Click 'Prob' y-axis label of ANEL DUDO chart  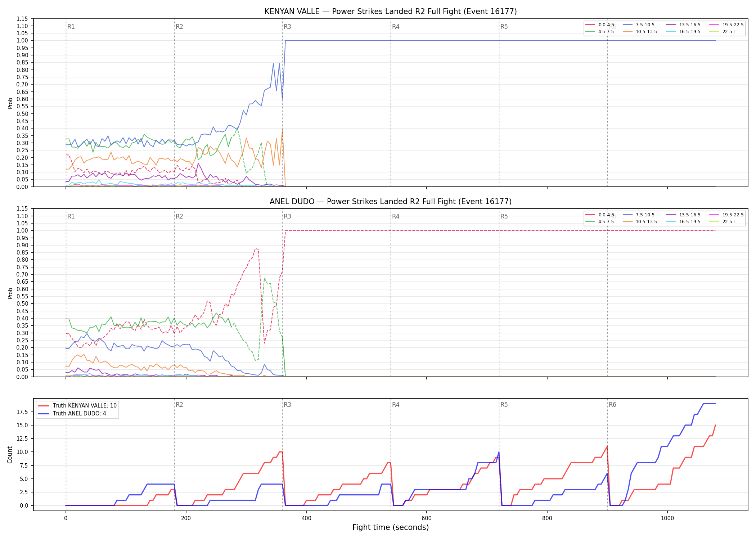pos(10,293)
